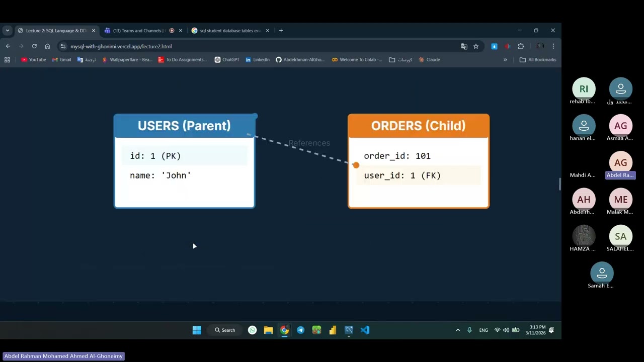Screen dimensions: 644x362
Task: Open Power BI from the taskbar
Action: (x=333, y=330)
